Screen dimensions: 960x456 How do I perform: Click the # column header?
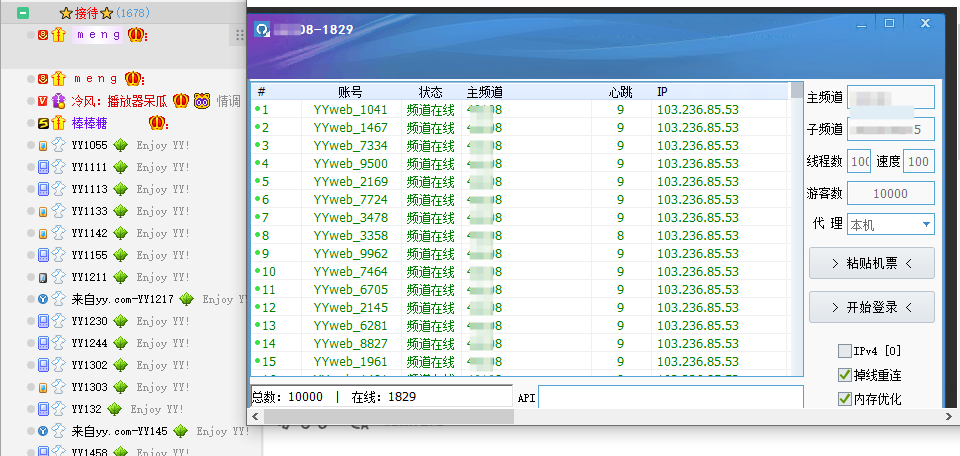pos(261,92)
